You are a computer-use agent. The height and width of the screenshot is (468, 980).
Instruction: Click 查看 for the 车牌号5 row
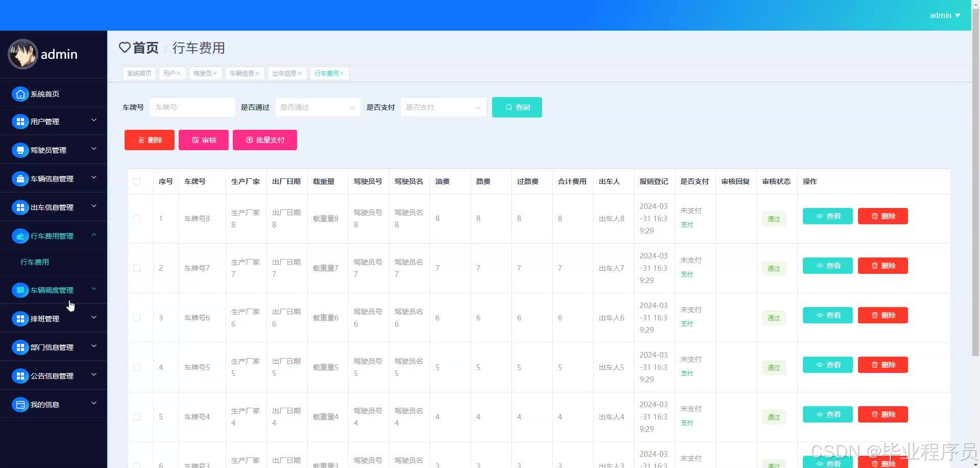(828, 365)
